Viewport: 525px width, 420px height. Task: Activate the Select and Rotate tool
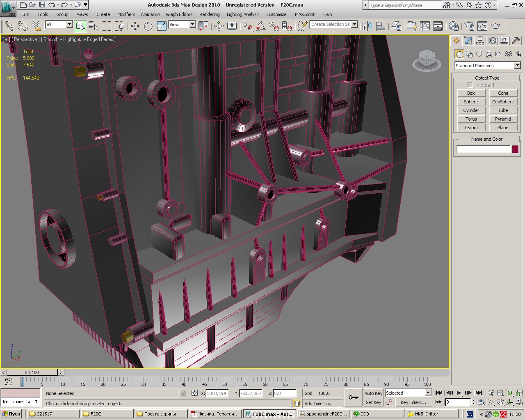tap(148, 26)
